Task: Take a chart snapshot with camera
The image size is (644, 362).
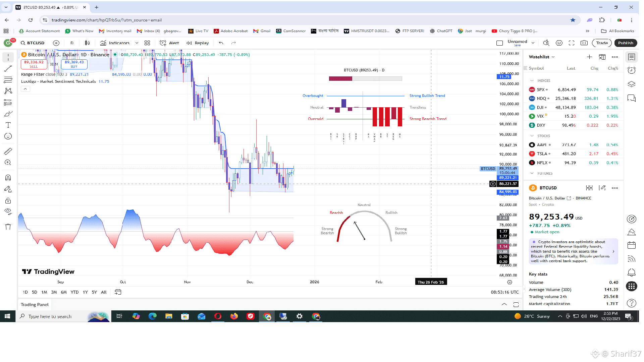Action: click(584, 43)
